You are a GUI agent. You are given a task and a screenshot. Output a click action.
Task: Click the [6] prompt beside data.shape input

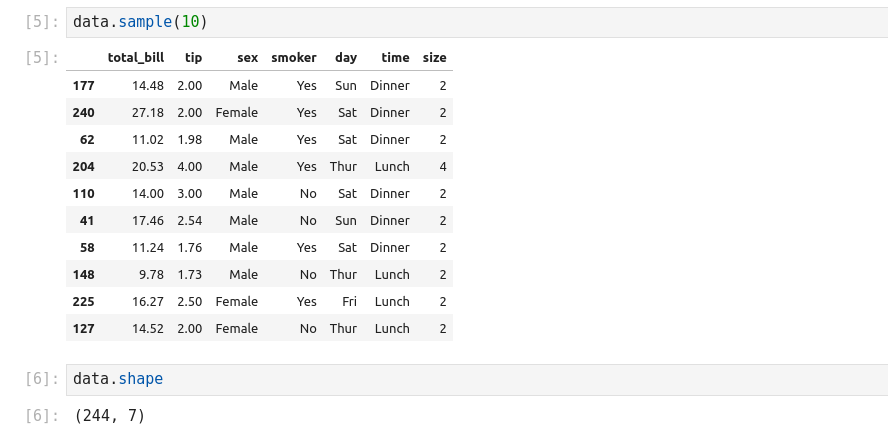pos(40,379)
